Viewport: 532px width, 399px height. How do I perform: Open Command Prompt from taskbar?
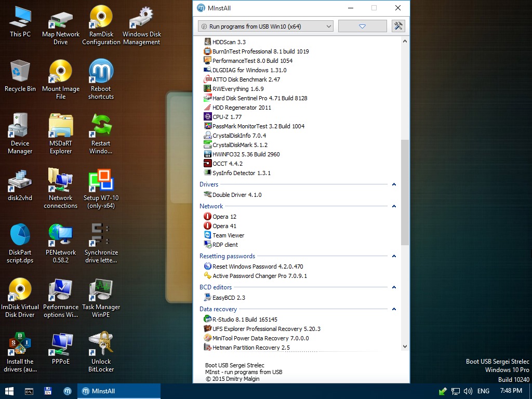[29, 391]
